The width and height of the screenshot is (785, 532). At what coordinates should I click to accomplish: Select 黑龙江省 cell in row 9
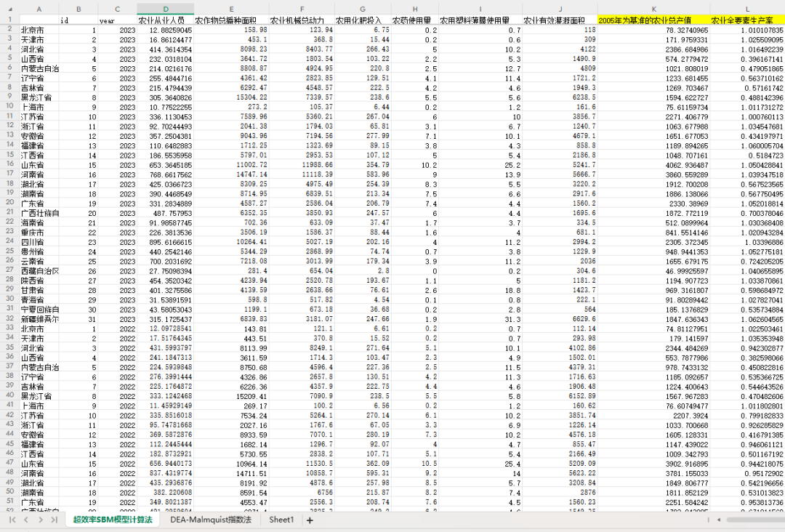39,97
